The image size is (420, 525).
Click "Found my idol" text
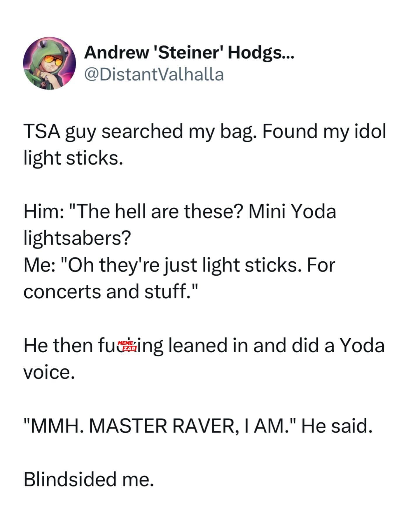[x=324, y=131]
